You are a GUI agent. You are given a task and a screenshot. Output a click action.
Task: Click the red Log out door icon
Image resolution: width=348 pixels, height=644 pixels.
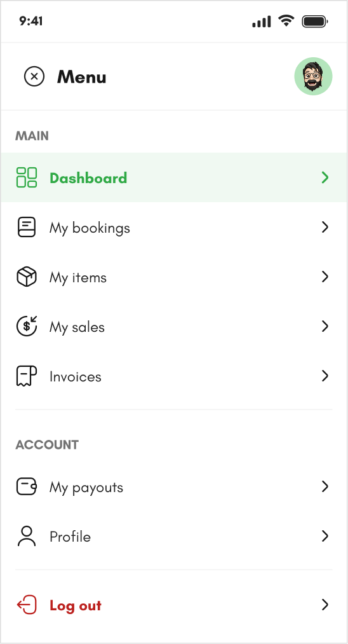point(27,605)
